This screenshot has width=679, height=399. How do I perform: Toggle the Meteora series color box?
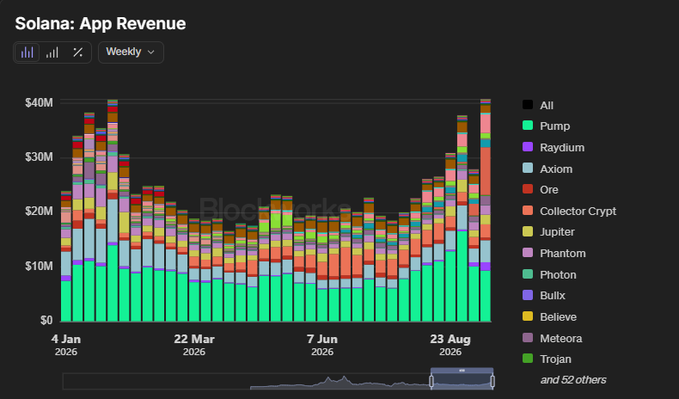[x=527, y=337]
